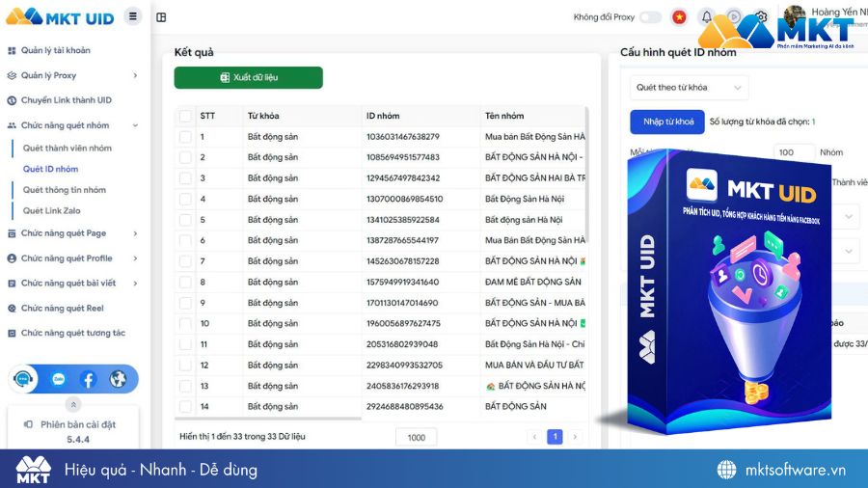Click the page size 1000 field
Viewport: 868px width, 488px height.
417,437
